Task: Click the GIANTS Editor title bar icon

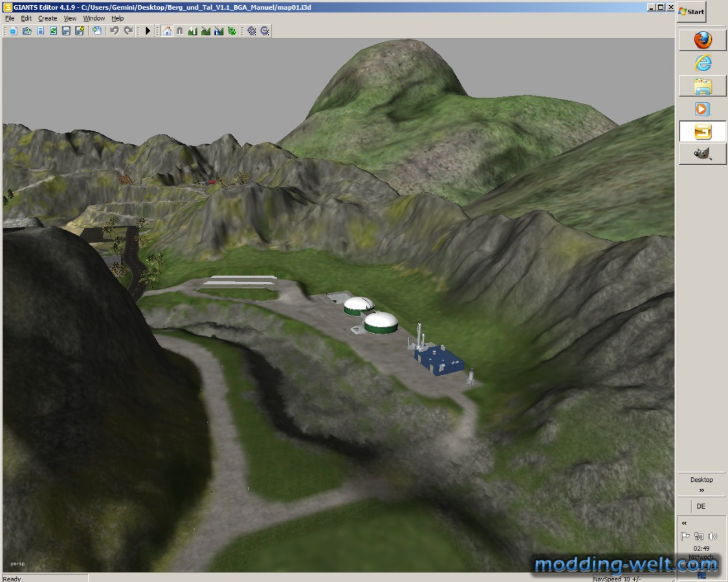Action: click(x=7, y=7)
